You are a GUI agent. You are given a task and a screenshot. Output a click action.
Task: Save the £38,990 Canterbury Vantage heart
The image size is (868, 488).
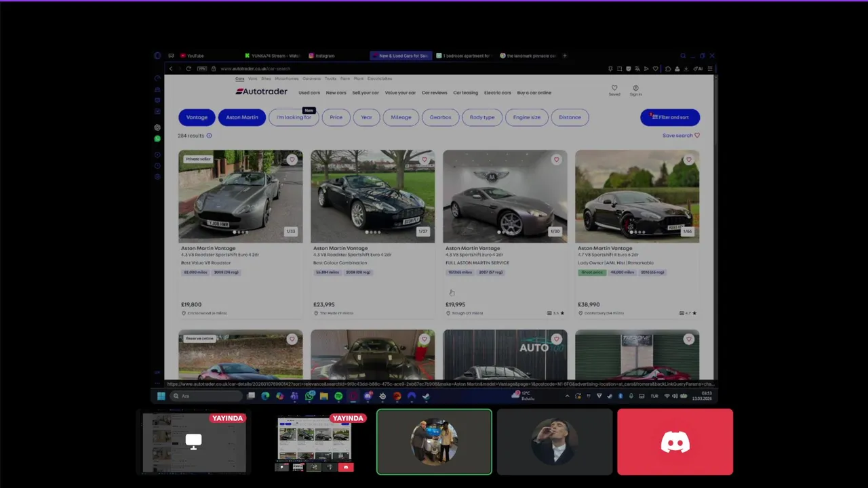tap(688, 160)
